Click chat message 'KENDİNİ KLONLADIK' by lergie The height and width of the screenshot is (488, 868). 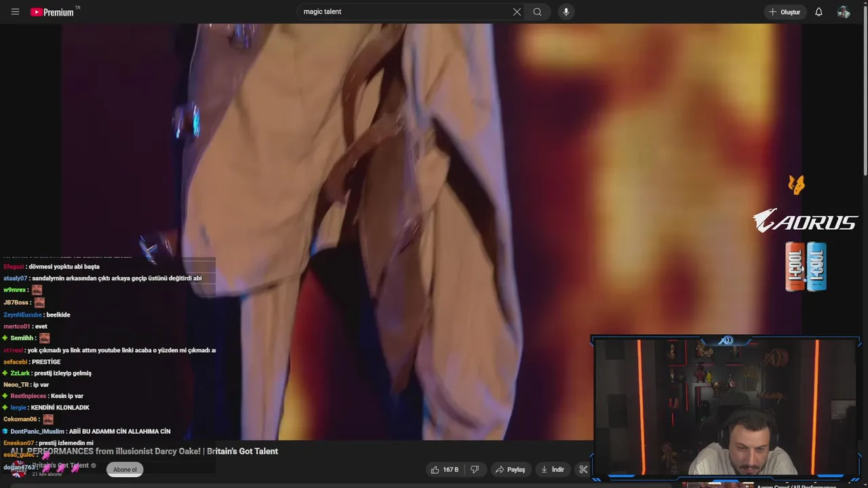60,407
